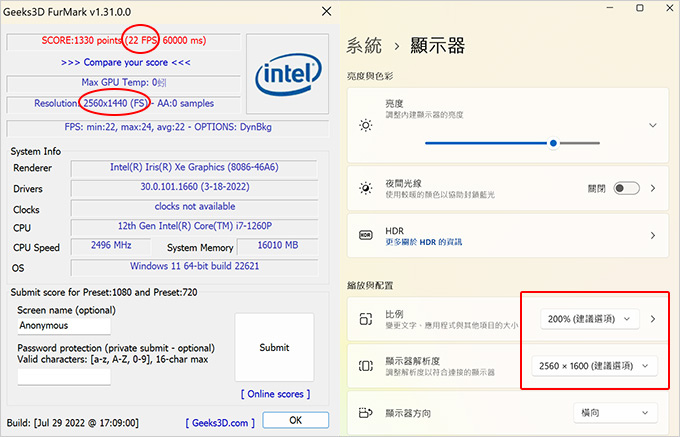Open the Compare your score link

click(x=126, y=62)
